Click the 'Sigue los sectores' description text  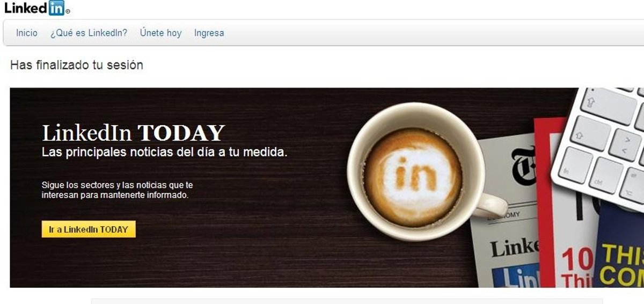pyautogui.click(x=118, y=190)
